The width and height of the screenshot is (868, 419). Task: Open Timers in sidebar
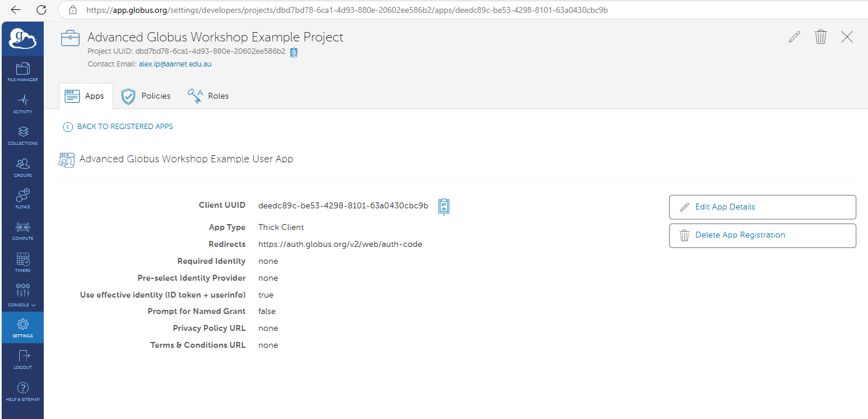tap(23, 262)
